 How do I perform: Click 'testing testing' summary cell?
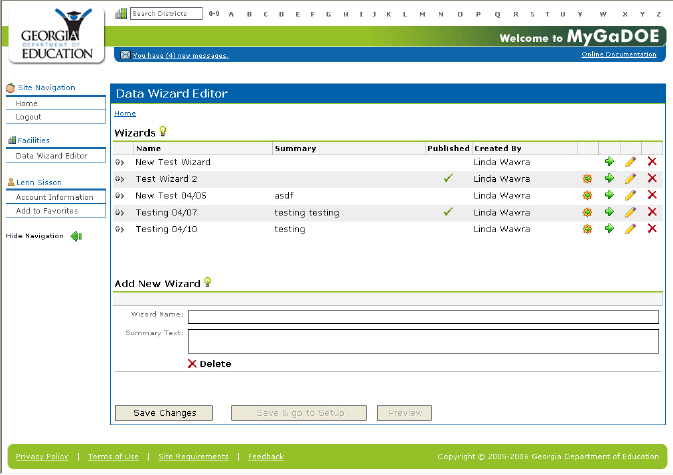pyautogui.click(x=306, y=212)
